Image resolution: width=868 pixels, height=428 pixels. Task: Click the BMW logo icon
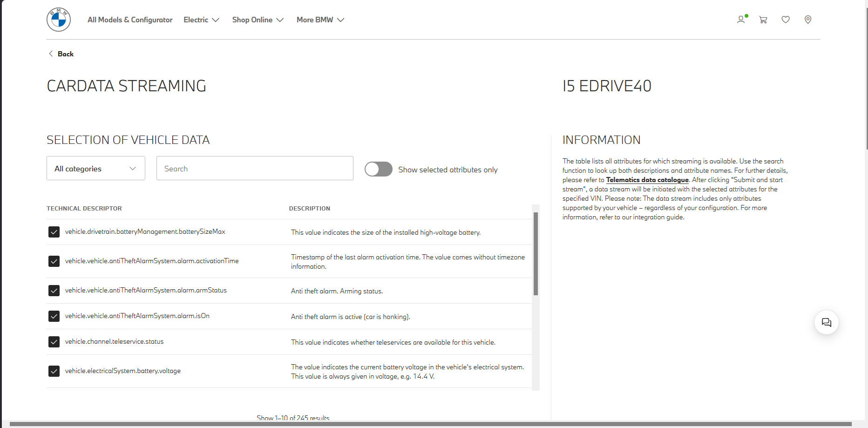coord(59,20)
